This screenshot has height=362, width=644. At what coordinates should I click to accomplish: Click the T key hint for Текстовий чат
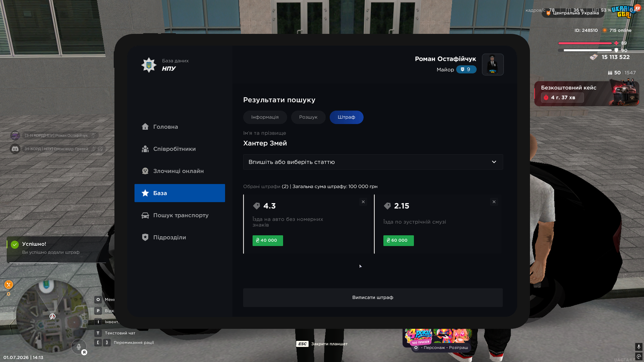click(x=99, y=333)
